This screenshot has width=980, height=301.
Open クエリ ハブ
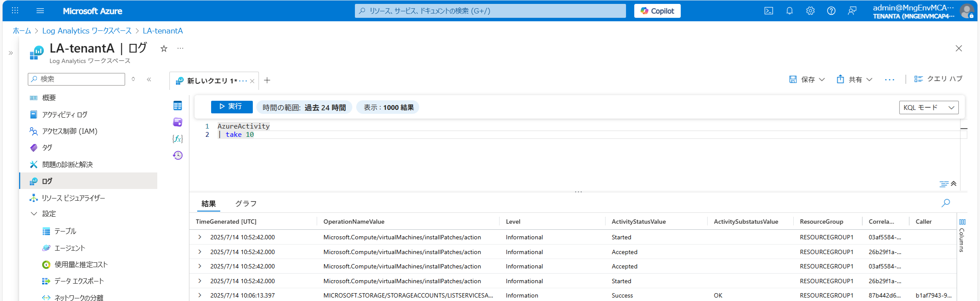[938, 79]
